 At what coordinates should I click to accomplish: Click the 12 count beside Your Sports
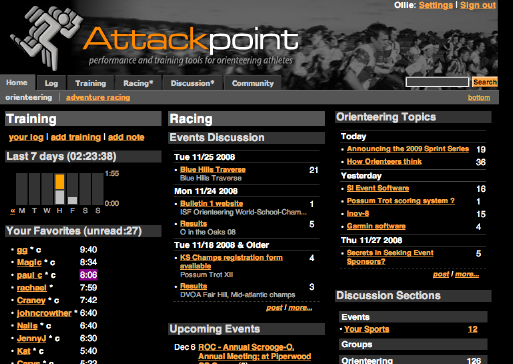[473, 329]
